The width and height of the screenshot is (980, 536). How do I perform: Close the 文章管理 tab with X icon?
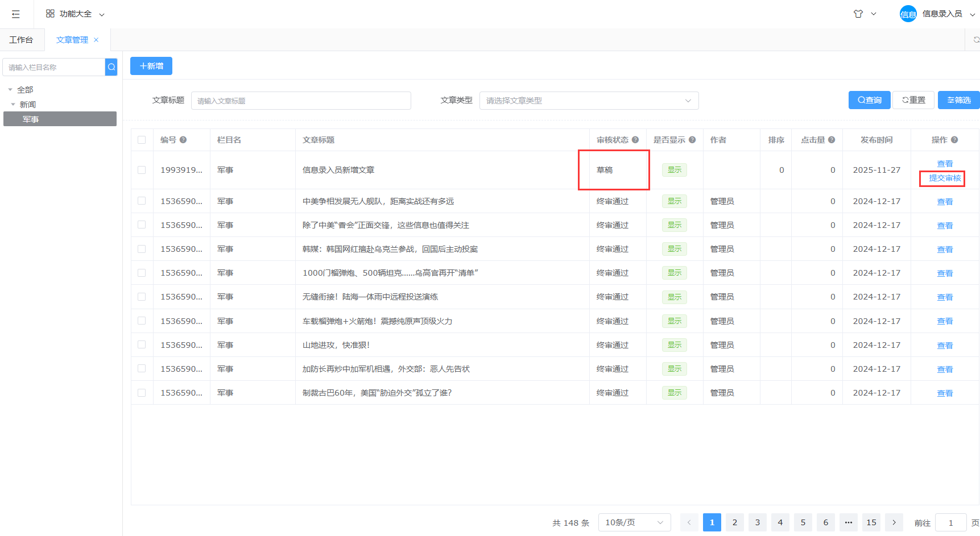click(96, 40)
